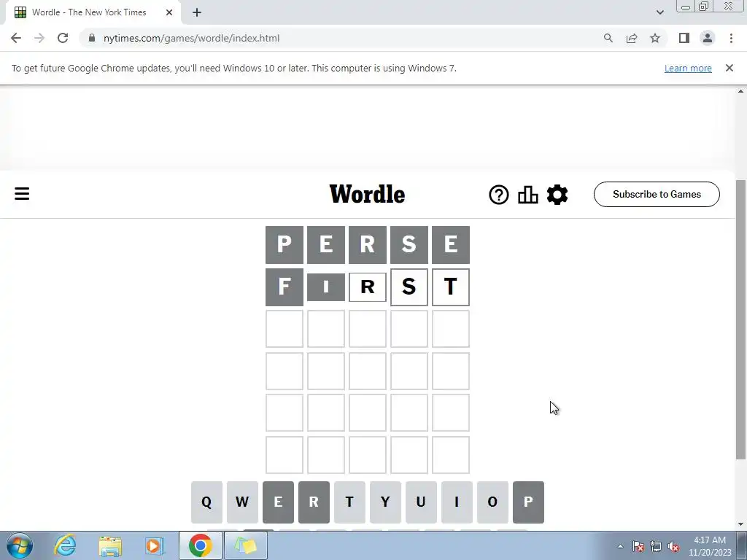
Task: Click the muted volume tray icon
Action: [x=673, y=547]
